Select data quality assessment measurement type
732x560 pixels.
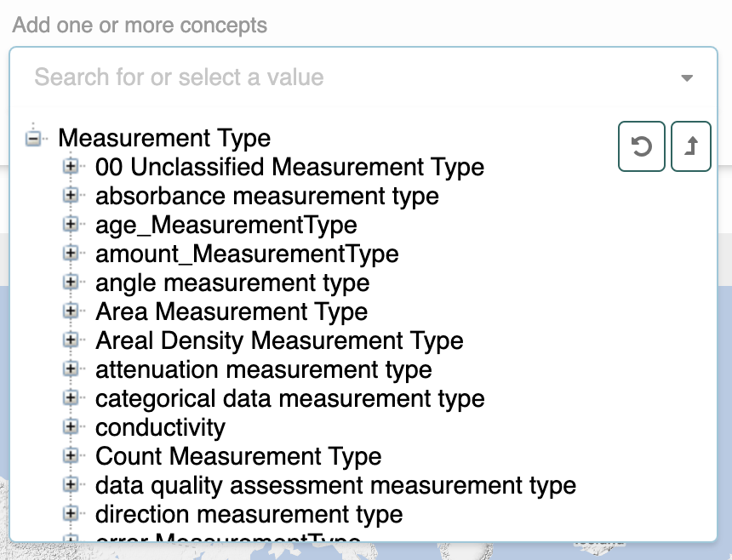coord(335,486)
